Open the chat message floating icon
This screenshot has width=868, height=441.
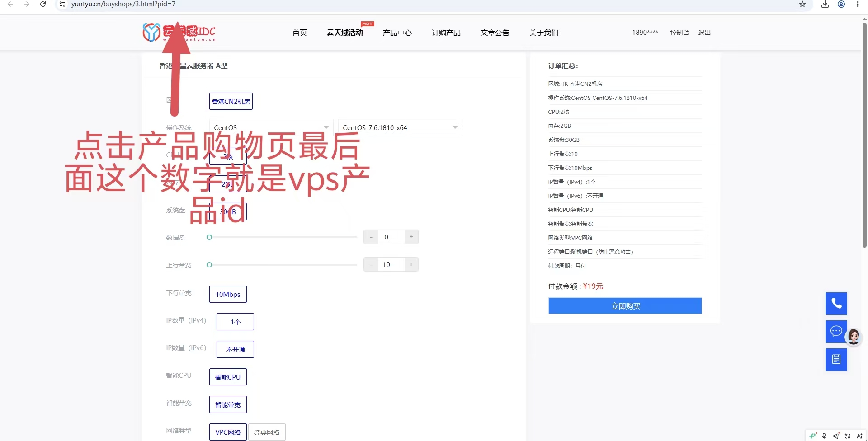pos(836,332)
